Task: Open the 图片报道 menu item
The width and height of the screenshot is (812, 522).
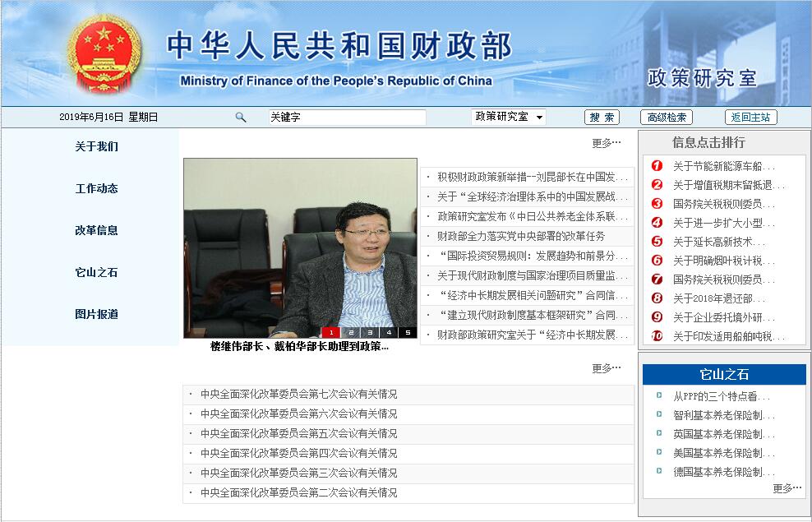Action: click(96, 314)
